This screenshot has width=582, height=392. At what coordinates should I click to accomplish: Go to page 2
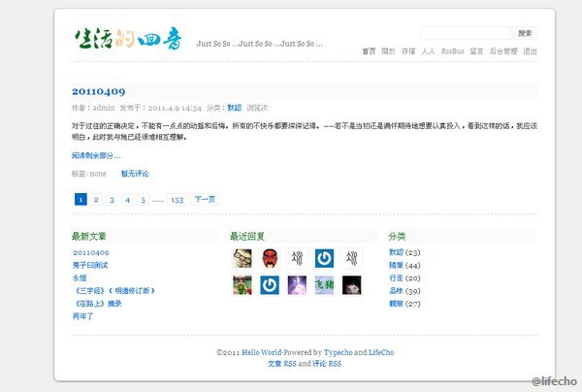[96, 199]
